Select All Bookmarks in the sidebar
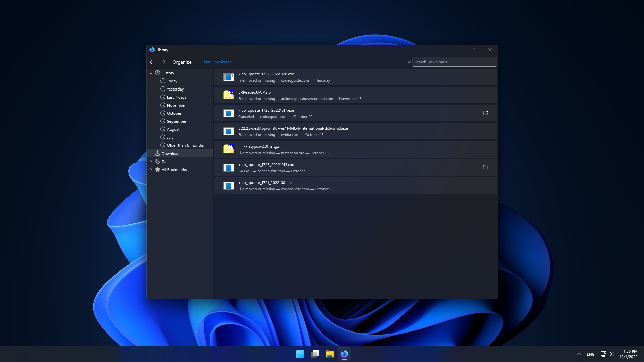644x362 pixels. click(180, 170)
